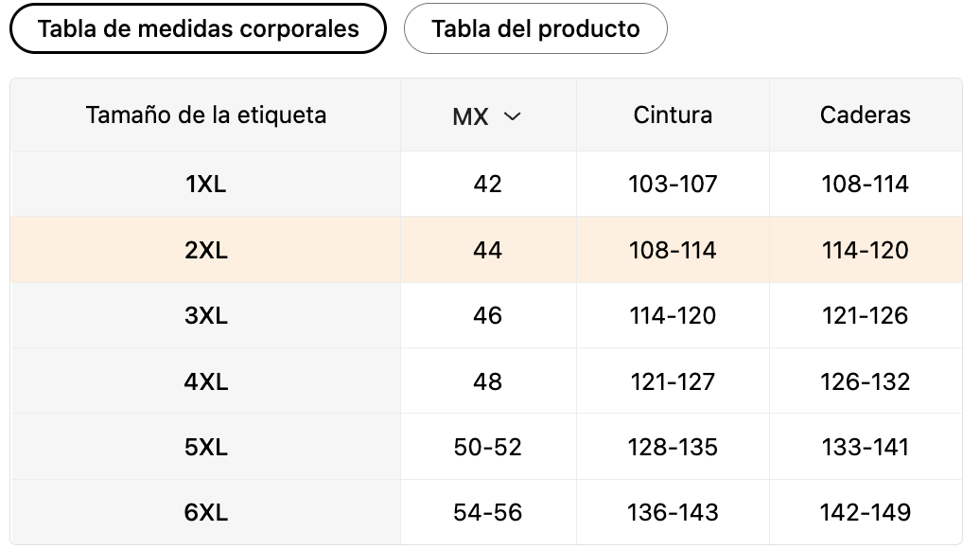Image resolution: width=980 pixels, height=549 pixels.
Task: Expand the MX region chevron dropdown
Action: pyautogui.click(x=512, y=116)
